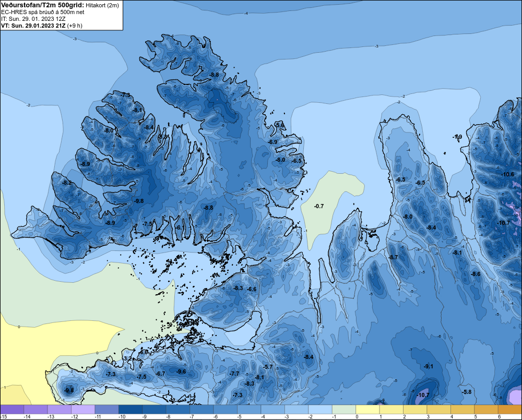
Task: Click the legend swatch between -11 and -10
Action: (x=107, y=410)
